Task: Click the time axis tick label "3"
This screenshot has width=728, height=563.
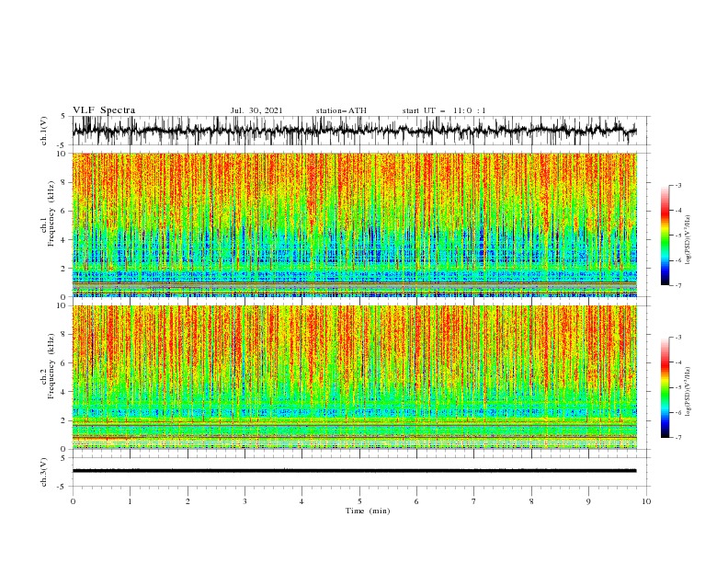Action: point(245,501)
